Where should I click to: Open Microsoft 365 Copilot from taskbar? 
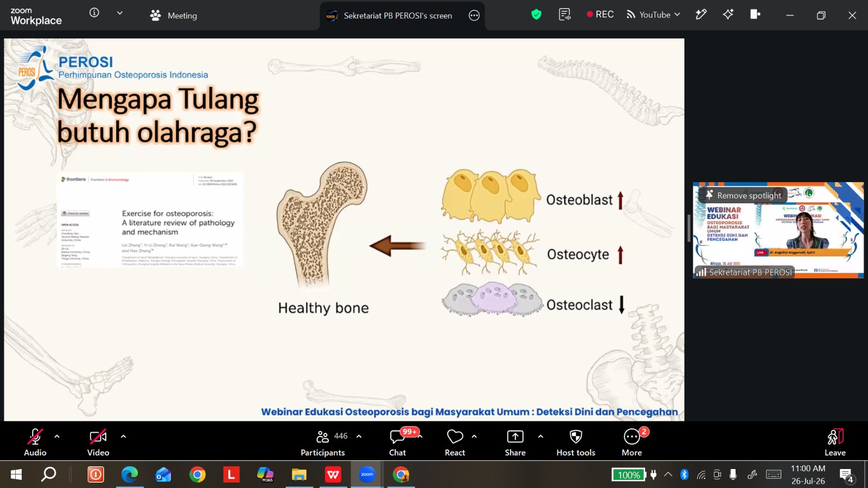click(265, 474)
